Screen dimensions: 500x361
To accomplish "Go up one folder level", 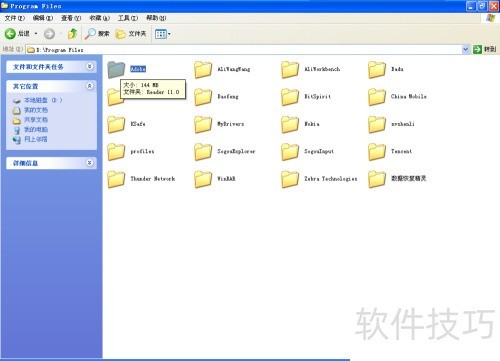I will coord(73,33).
